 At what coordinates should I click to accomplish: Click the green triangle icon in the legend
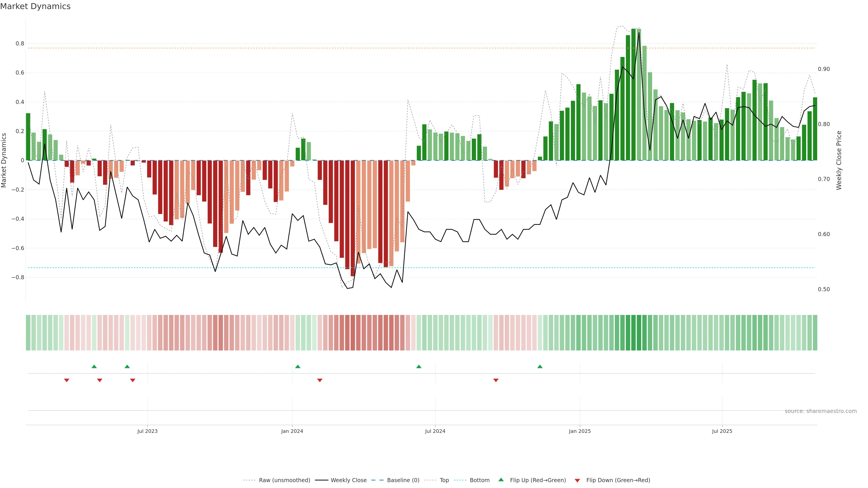(501, 480)
